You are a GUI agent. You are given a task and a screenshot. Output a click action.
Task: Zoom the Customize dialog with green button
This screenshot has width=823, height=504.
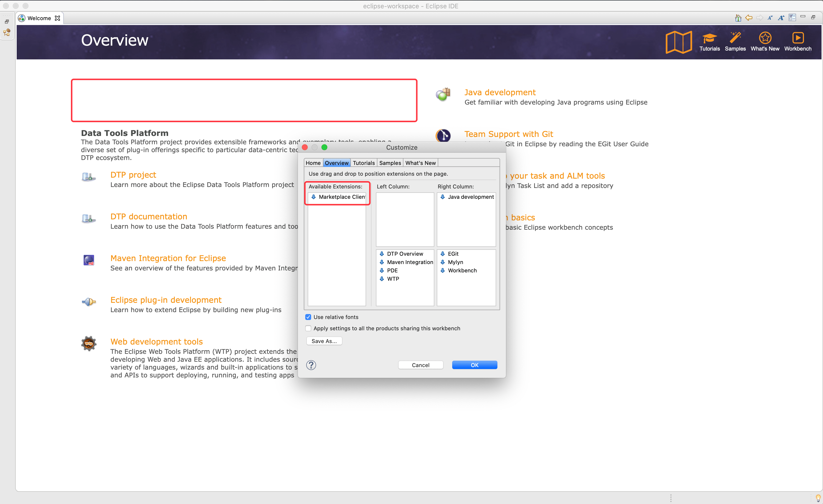[x=324, y=147]
